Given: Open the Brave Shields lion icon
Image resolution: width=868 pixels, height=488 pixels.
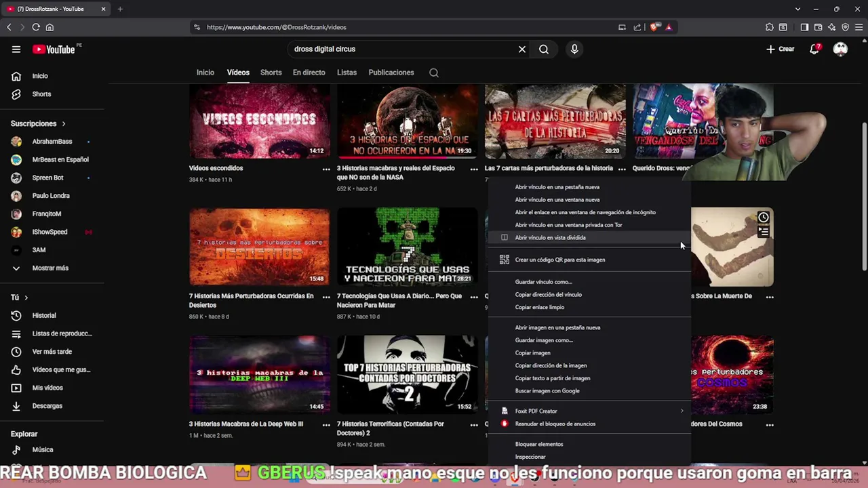Looking at the screenshot, I should coord(654,27).
